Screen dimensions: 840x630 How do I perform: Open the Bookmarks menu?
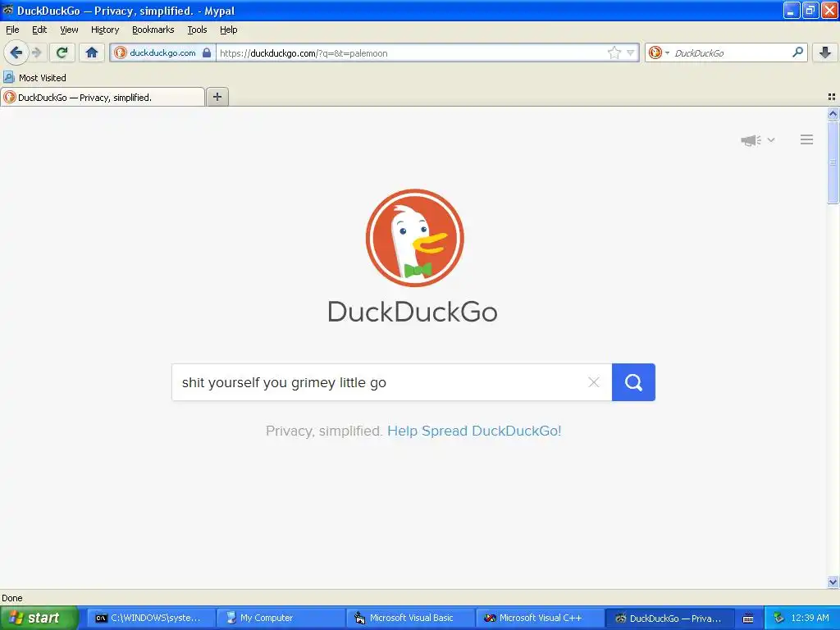click(x=153, y=30)
